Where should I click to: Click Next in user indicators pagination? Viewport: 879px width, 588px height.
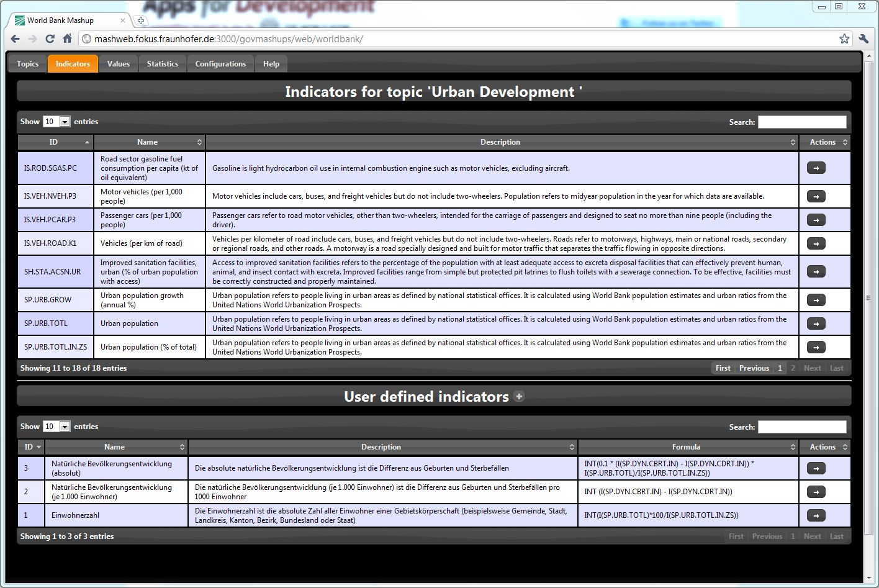click(x=813, y=536)
